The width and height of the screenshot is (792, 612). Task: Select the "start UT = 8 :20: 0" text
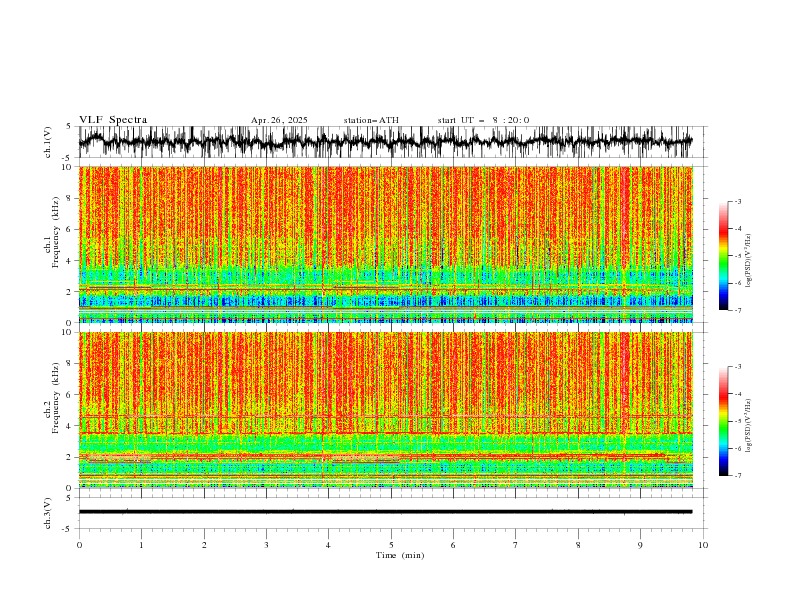[483, 120]
